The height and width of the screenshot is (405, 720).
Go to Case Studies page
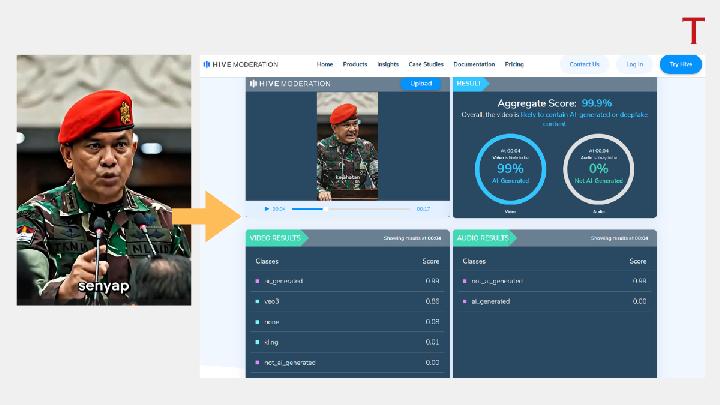(x=427, y=64)
